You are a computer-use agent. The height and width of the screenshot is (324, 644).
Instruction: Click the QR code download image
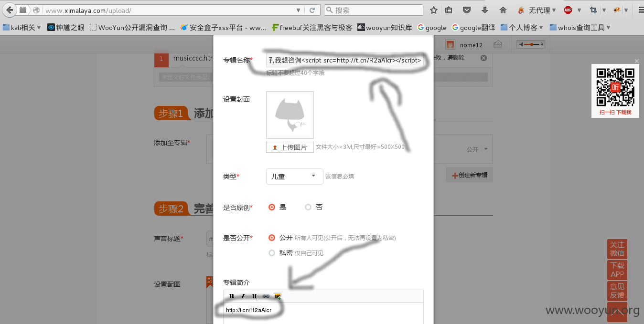615,90
